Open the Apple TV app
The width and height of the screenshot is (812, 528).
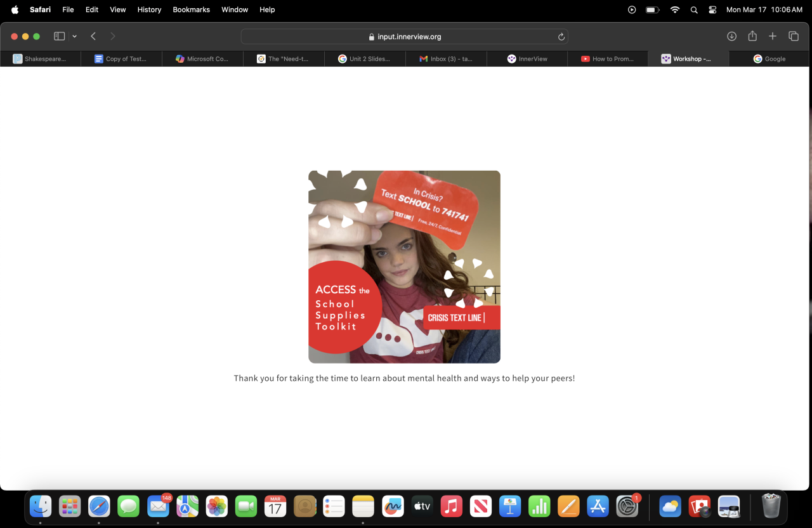point(422,506)
